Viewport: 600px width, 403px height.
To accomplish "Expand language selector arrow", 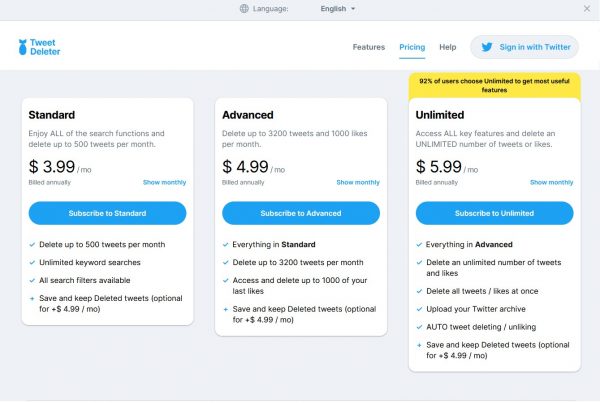I will [x=353, y=9].
